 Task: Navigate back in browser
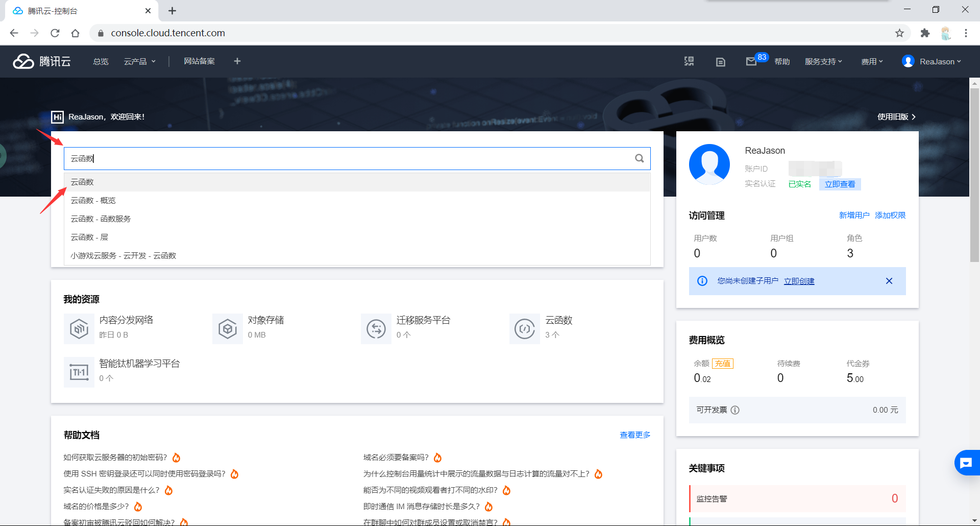point(14,33)
